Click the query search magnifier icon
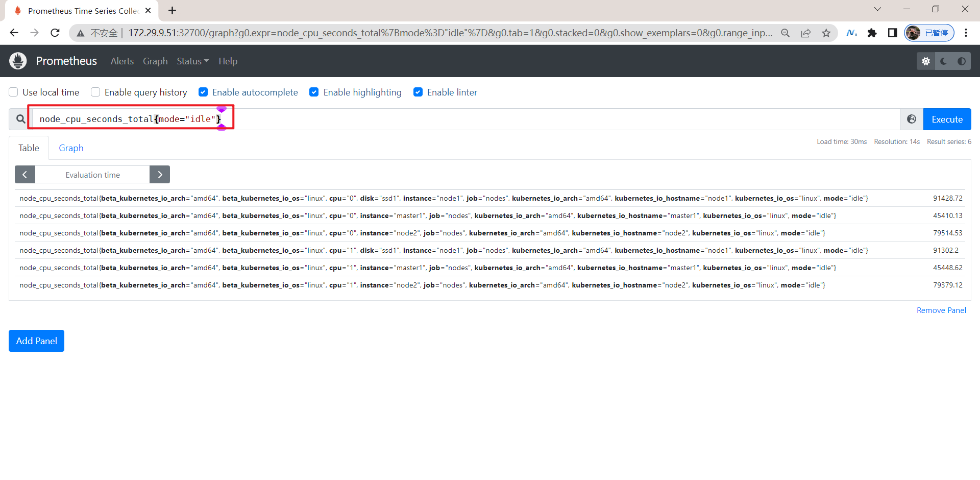Screen dimensions: 980x480 [x=20, y=119]
